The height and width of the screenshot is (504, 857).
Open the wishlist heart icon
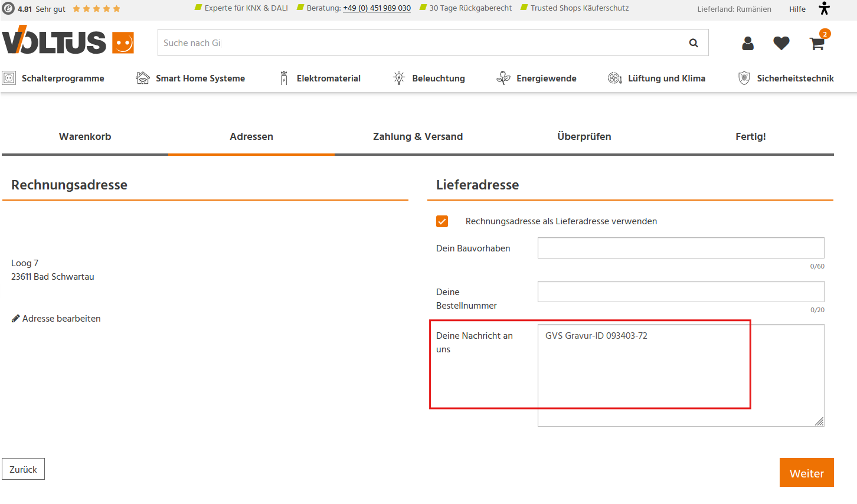(x=781, y=43)
